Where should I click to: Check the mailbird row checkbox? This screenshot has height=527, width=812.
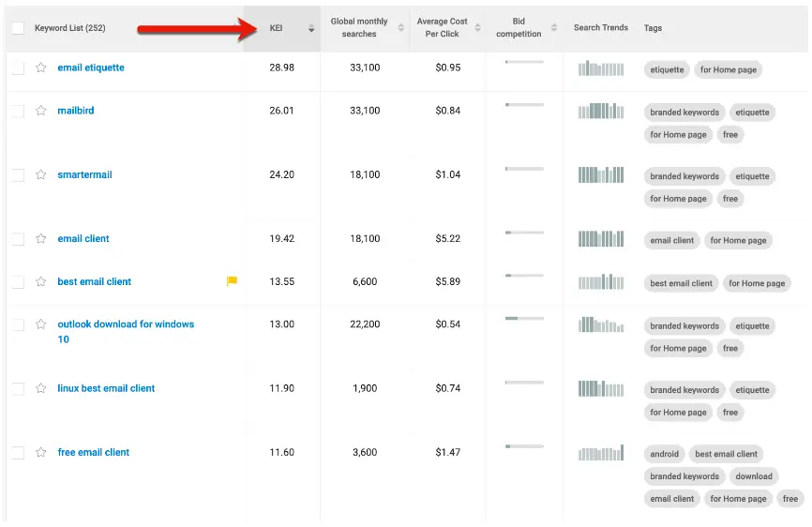pyautogui.click(x=18, y=111)
